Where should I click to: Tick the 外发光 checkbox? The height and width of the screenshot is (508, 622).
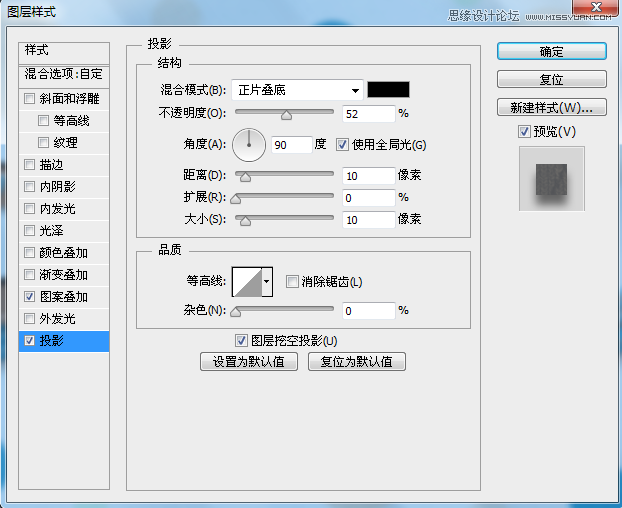[29, 318]
